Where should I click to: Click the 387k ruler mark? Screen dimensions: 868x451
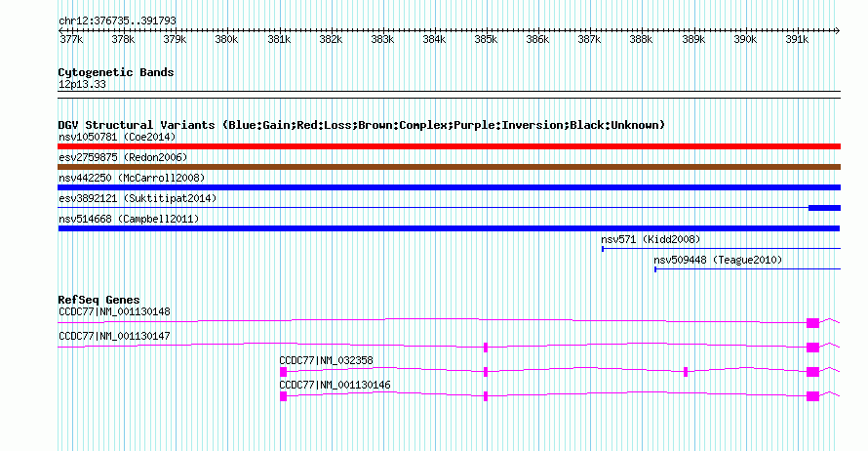[x=589, y=39]
